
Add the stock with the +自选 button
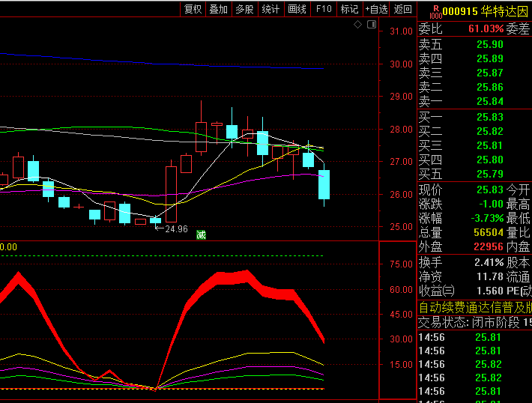point(376,9)
